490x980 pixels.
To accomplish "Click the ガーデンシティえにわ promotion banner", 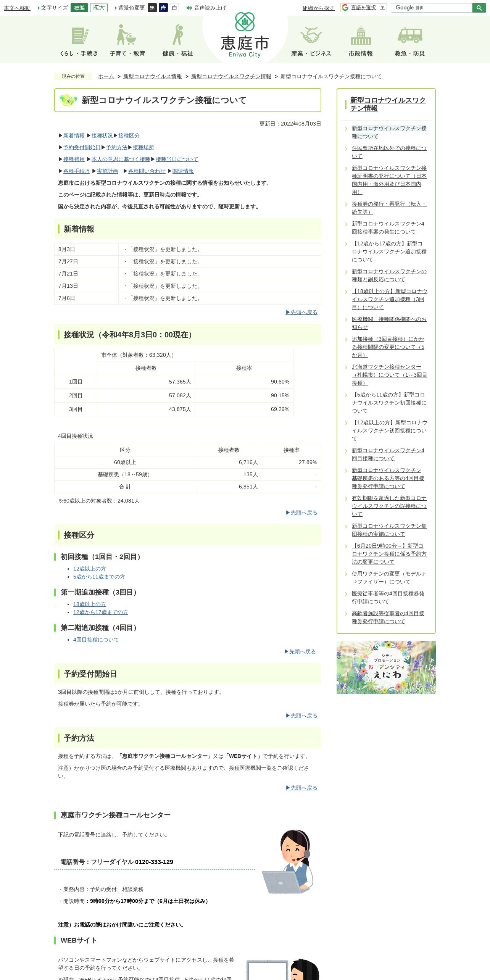I will 386,667.
